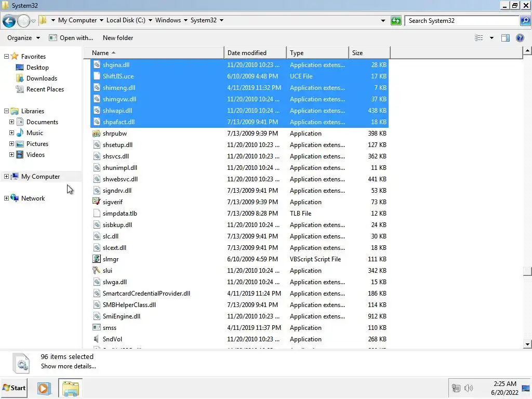532x399 pixels.
Task: Click the slmgr script file icon
Action: [97, 259]
